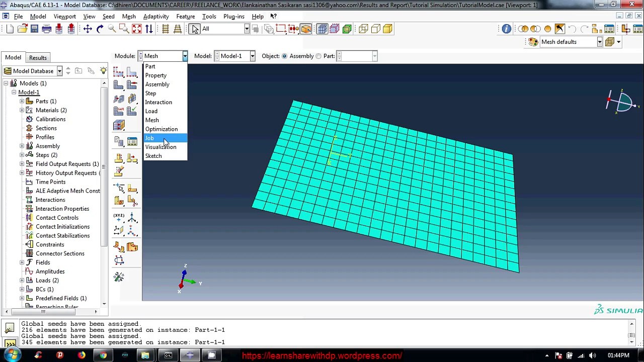Click Verify Mesh tool
The height and width of the screenshot is (362, 644).
pos(132,112)
